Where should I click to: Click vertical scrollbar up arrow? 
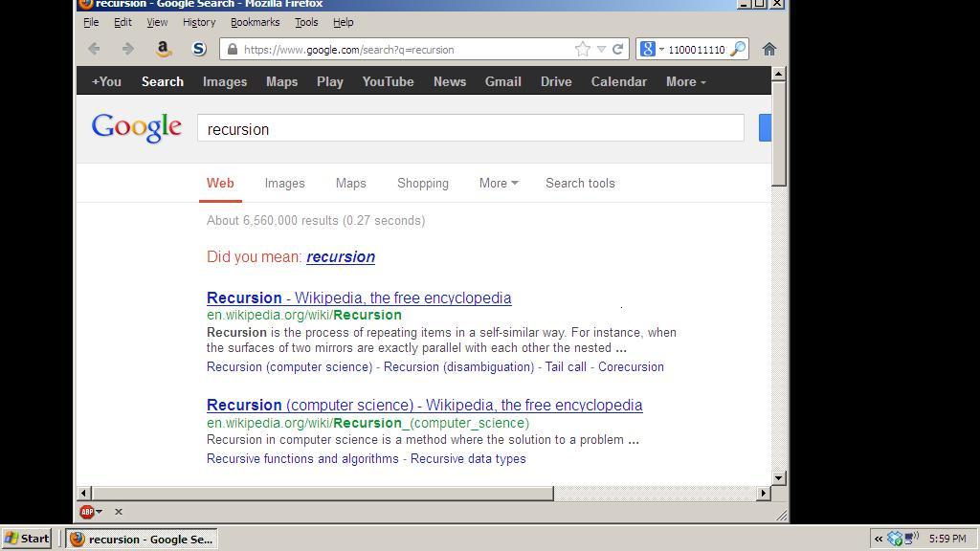(x=778, y=74)
